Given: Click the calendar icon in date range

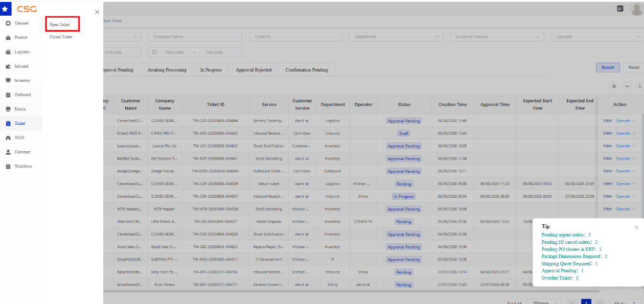Looking at the screenshot, I should click(155, 52).
